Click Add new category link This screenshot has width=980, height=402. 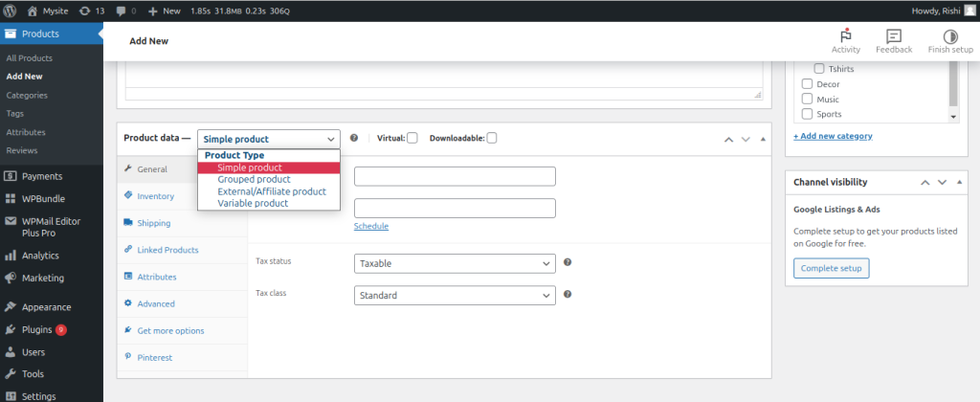(833, 136)
